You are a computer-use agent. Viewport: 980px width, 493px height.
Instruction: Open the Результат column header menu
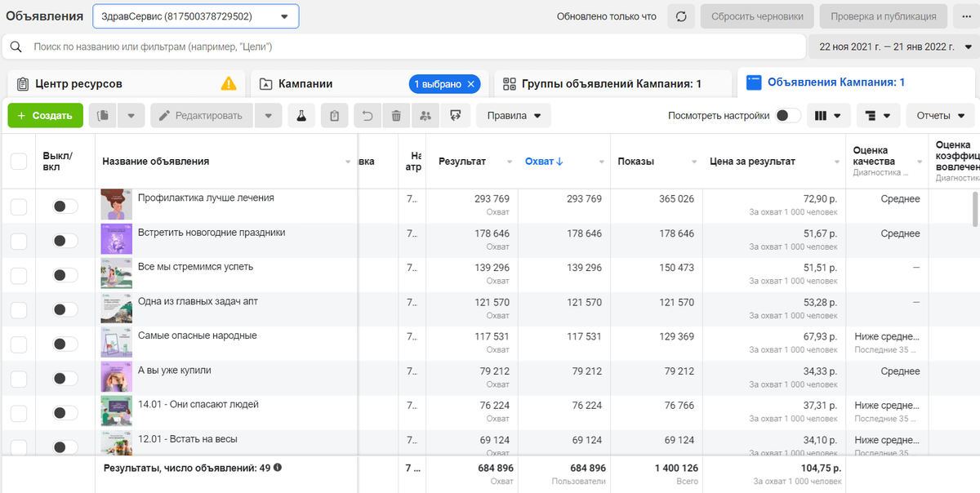(x=510, y=162)
